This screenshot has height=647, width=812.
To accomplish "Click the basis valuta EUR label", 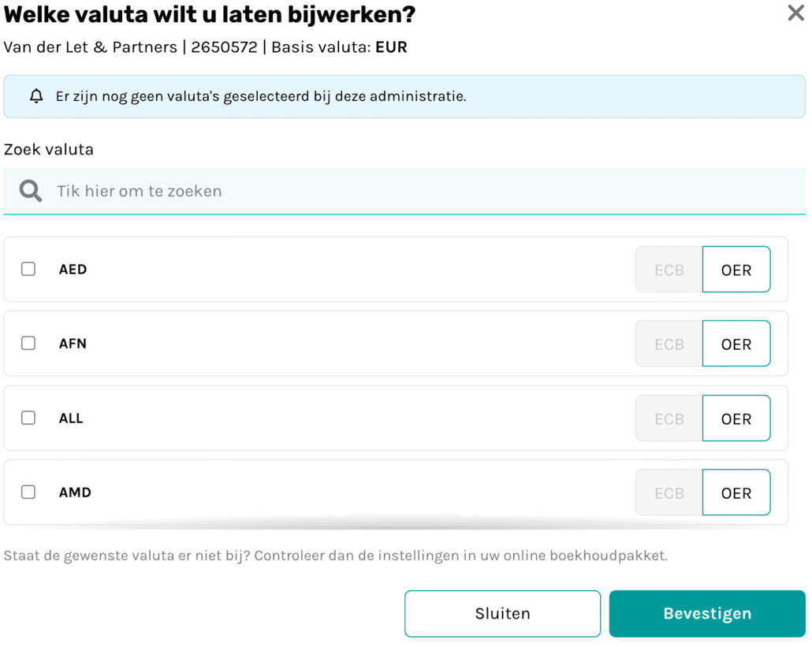I will (392, 46).
